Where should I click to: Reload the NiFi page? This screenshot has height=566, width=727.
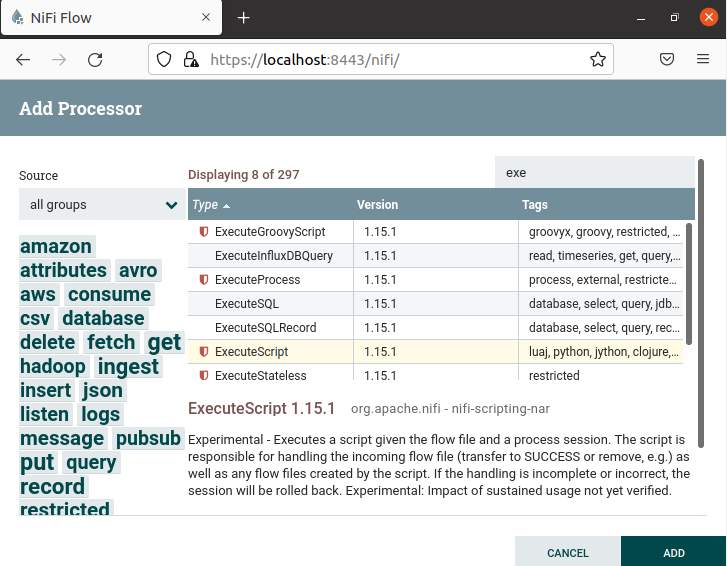point(95,60)
